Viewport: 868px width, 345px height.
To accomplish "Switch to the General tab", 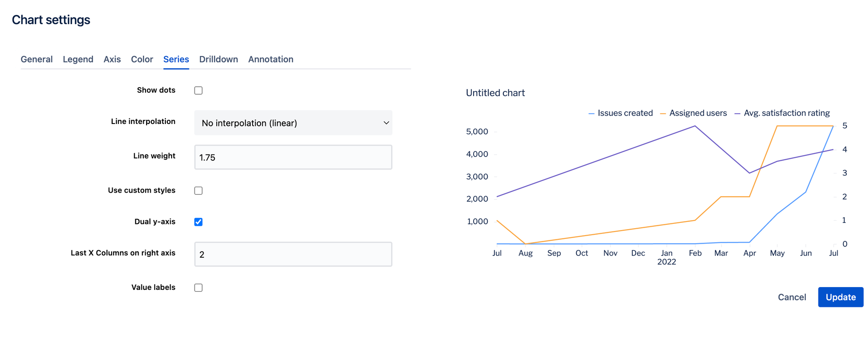I will (37, 59).
